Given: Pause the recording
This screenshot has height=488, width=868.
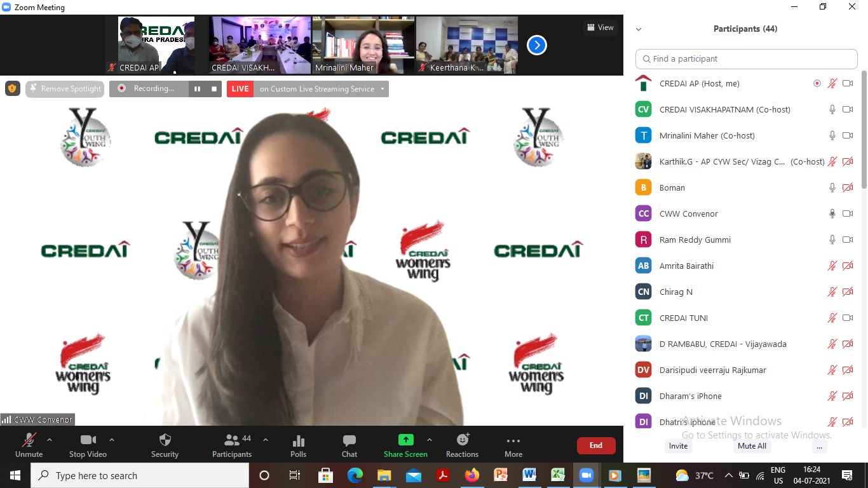Looking at the screenshot, I should click(x=197, y=89).
